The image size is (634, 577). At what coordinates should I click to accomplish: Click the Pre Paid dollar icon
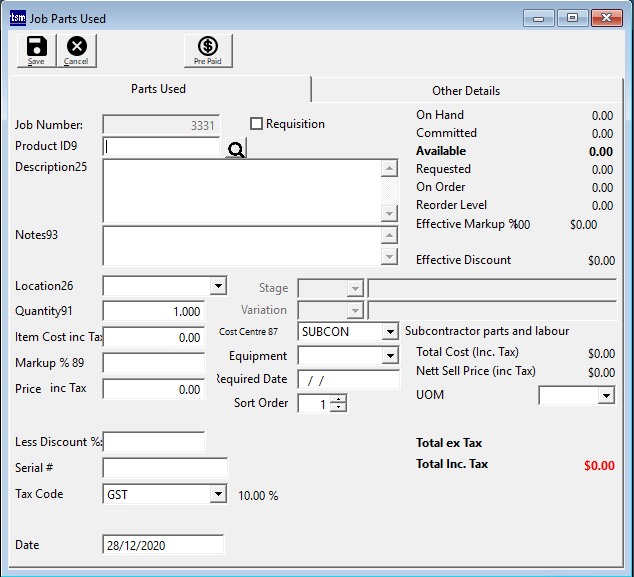click(208, 49)
